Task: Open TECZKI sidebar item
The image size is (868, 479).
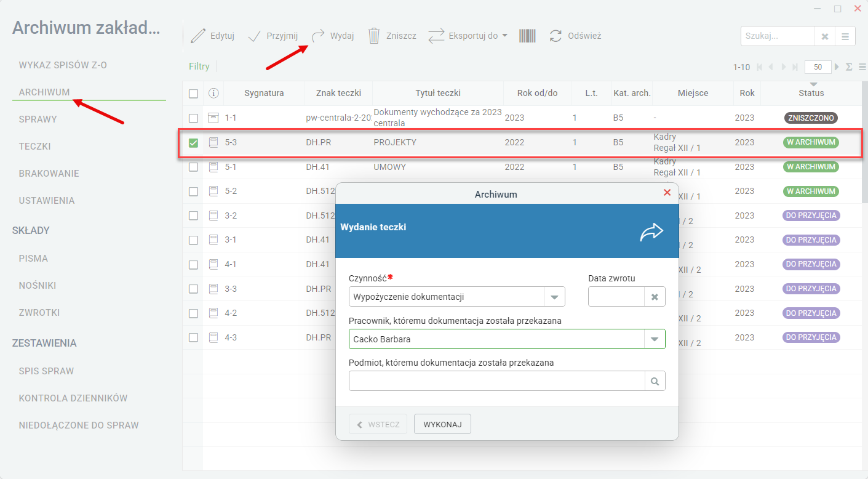Action: click(35, 147)
